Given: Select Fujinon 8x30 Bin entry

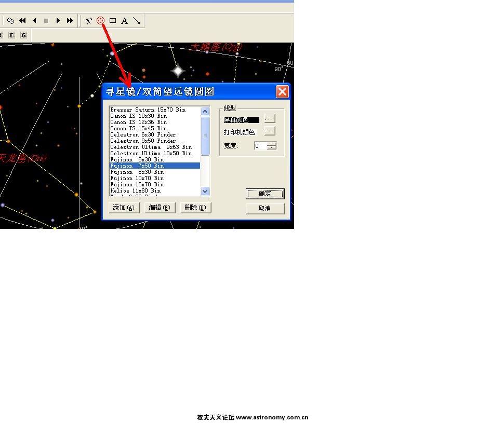Looking at the screenshot, I should (155, 172).
